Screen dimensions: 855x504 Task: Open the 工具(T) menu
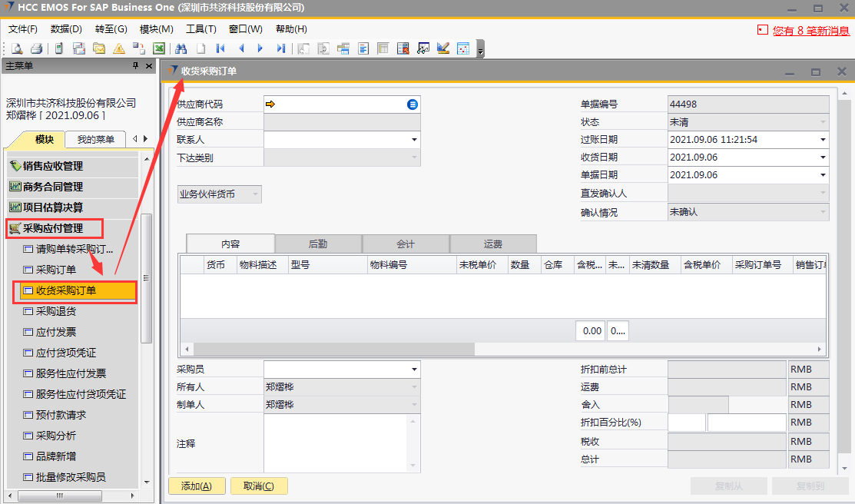pyautogui.click(x=200, y=29)
